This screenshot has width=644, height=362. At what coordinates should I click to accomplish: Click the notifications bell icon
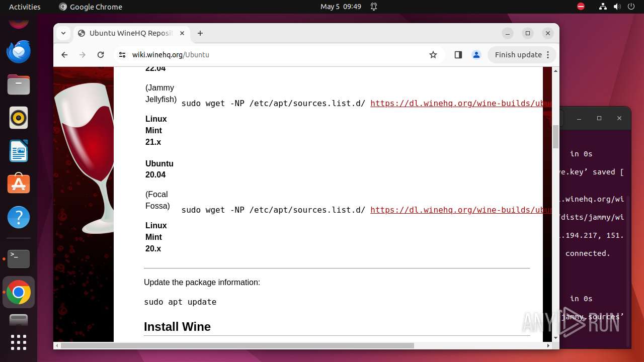click(374, 7)
